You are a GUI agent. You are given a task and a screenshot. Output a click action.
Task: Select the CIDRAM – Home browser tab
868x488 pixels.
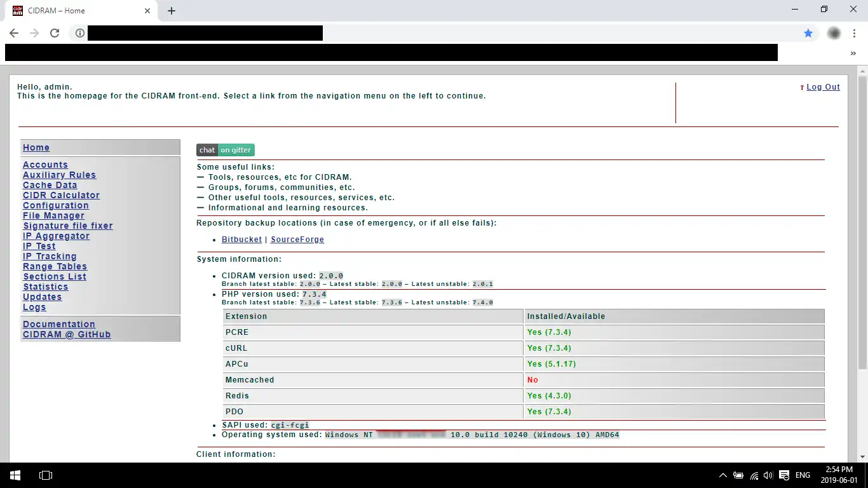pyautogui.click(x=83, y=11)
